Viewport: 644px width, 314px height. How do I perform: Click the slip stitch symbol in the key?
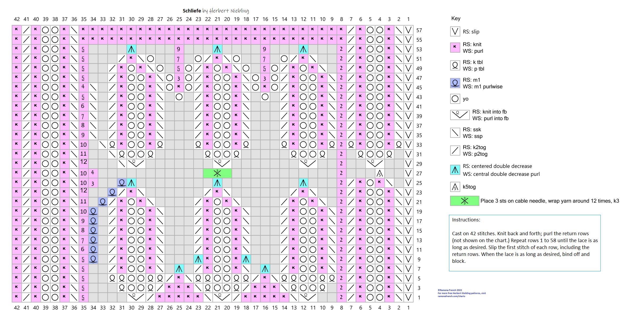[455, 32]
